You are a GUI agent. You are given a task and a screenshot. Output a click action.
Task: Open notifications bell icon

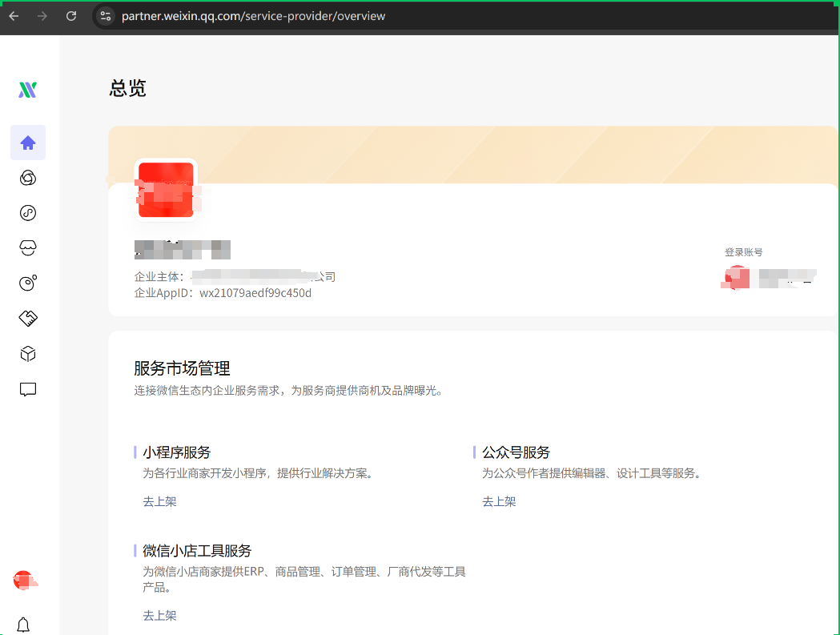tap(23, 625)
